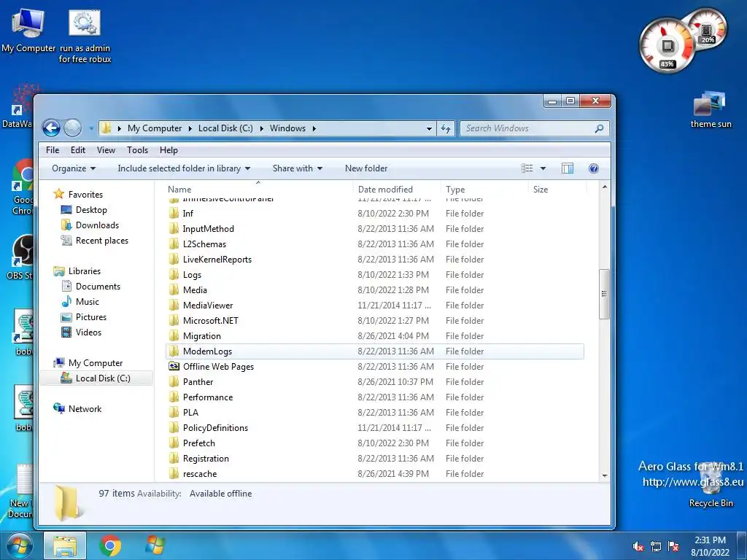This screenshot has width=747, height=560.
Task: Click the network tray icon
Action: 656,546
